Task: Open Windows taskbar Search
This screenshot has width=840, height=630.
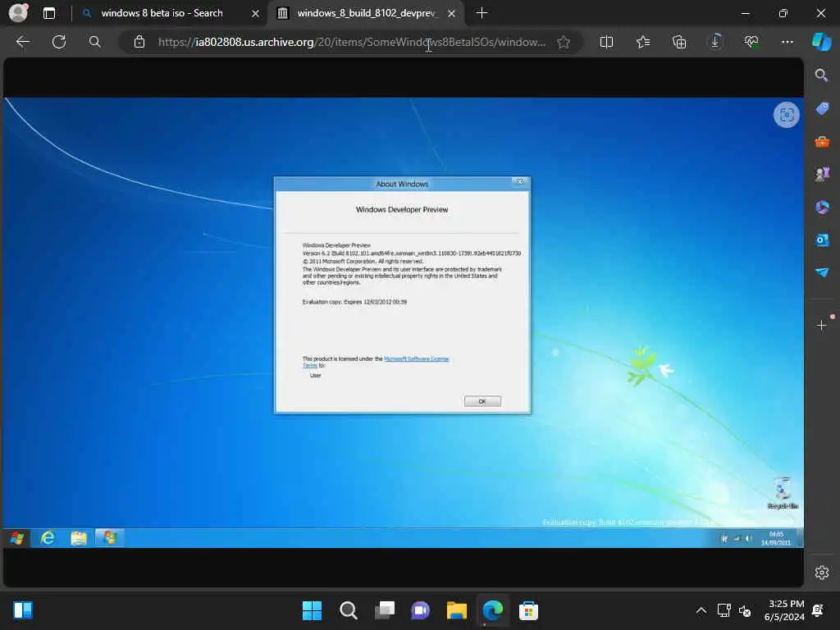Action: [x=348, y=610]
